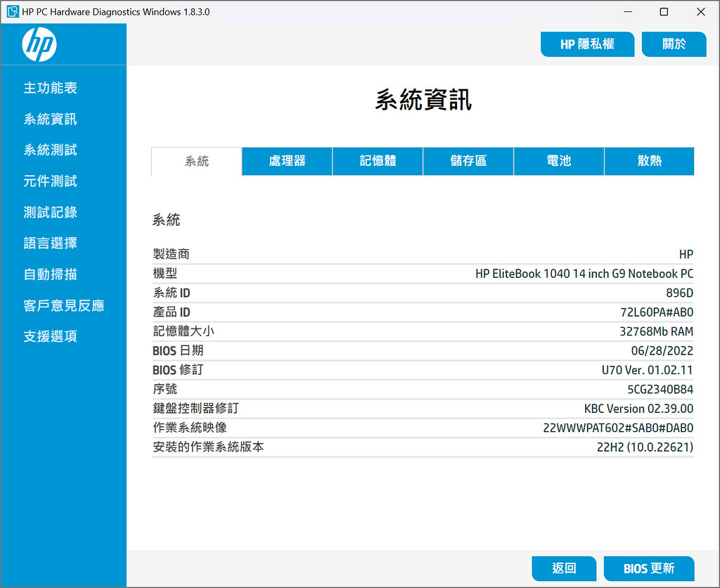Viewport: 720px width, 588px height.
Task: Click the window title HP PC Hardware Diagnostics Windows 1.8.3.0
Action: 116,12
